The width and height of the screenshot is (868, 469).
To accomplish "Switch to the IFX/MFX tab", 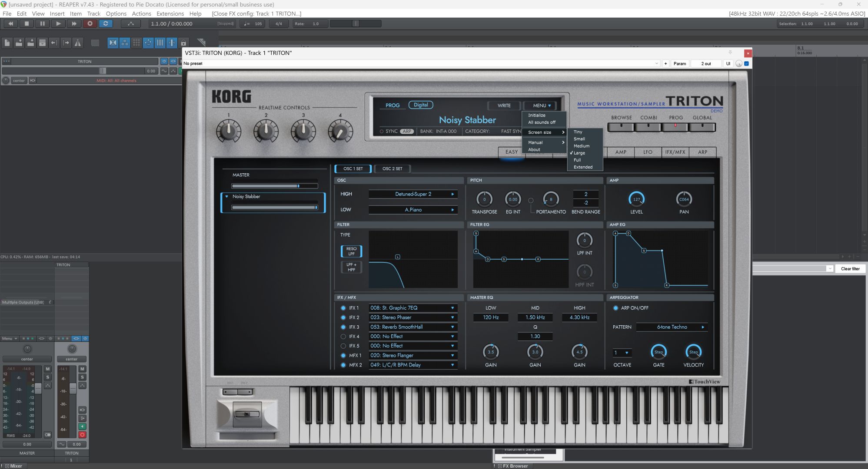I will click(x=675, y=152).
